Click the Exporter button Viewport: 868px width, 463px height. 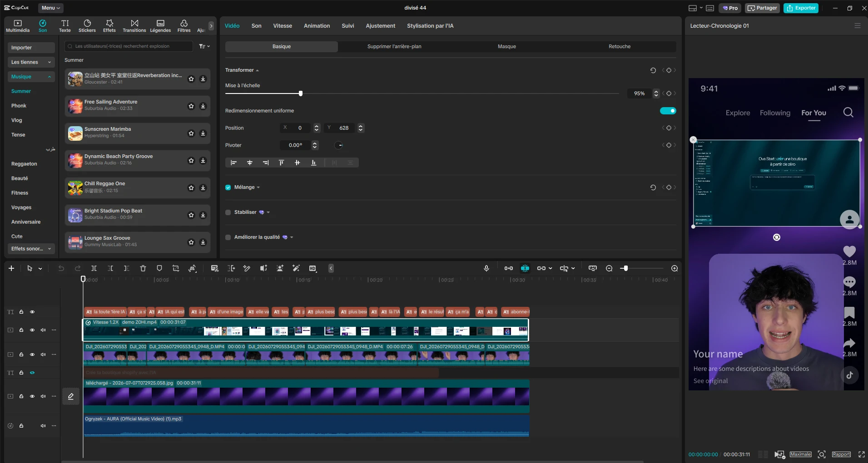point(801,8)
